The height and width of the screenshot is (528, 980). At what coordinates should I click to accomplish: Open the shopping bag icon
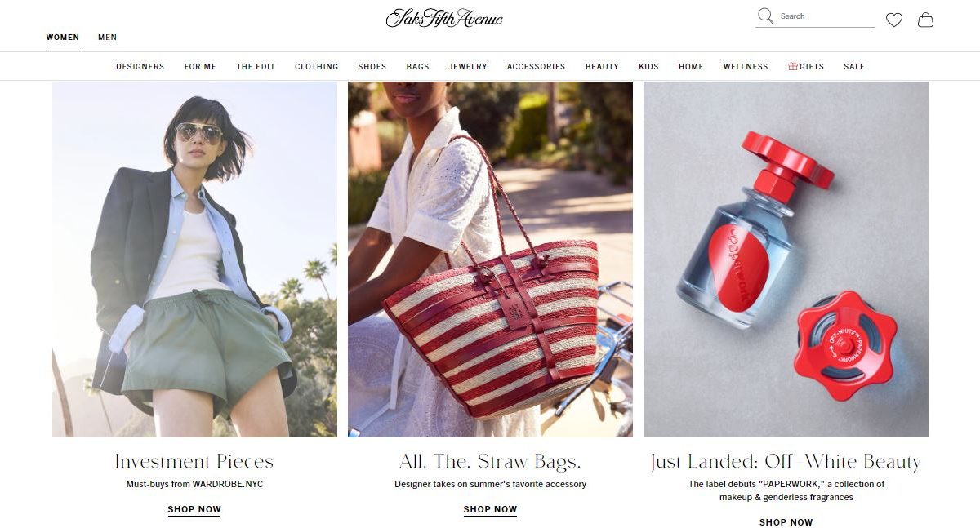[x=925, y=20]
